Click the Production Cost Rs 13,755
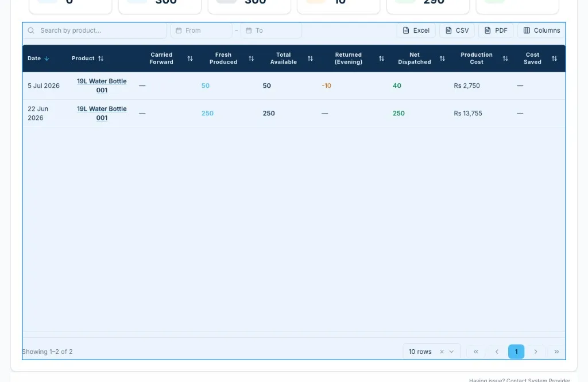 [x=468, y=114]
